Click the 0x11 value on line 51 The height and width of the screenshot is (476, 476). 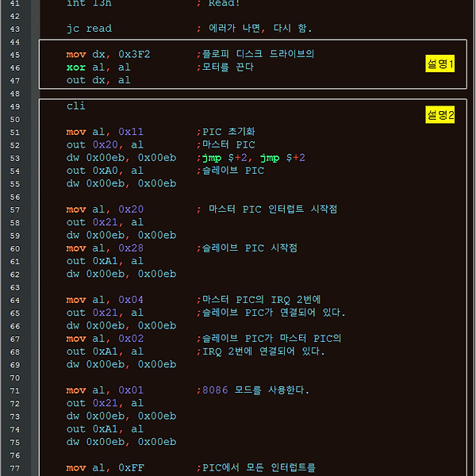point(131,132)
